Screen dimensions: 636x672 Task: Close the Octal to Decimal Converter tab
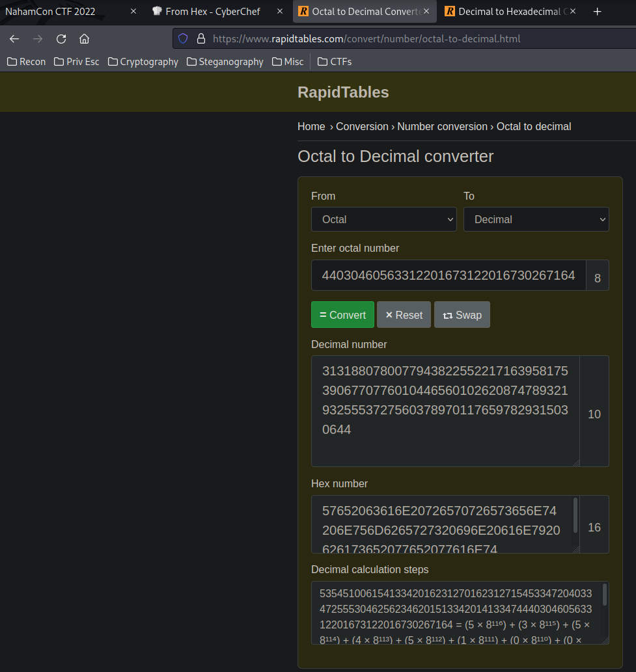click(x=426, y=12)
